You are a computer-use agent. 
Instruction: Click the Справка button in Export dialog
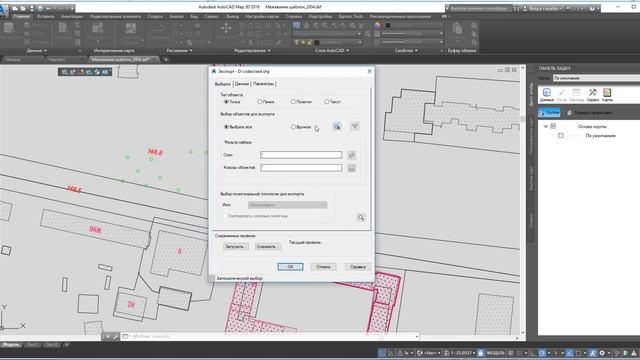358,267
